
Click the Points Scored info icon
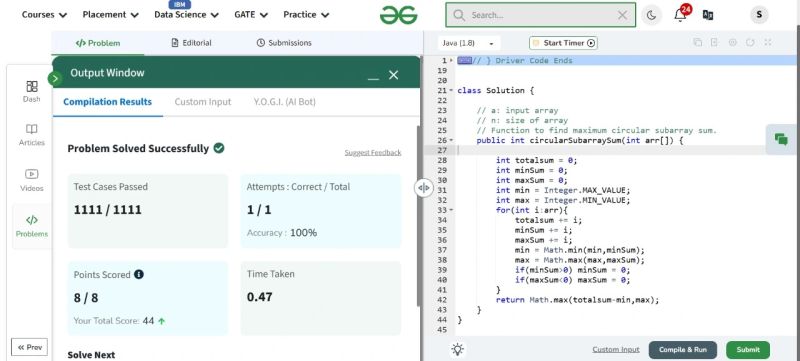click(x=139, y=274)
